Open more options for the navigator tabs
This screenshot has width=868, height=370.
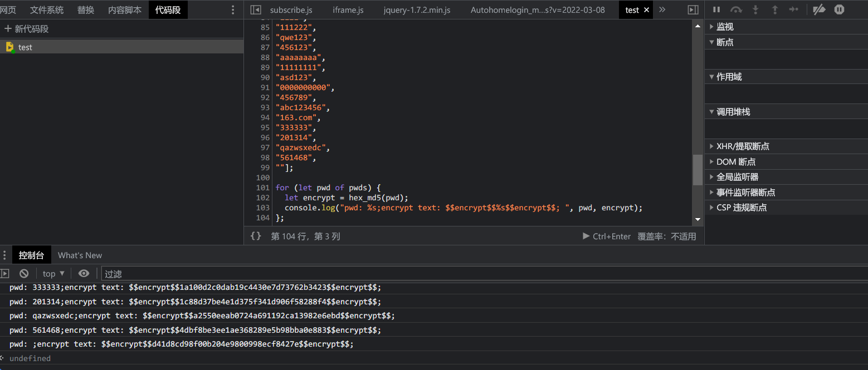pos(233,10)
